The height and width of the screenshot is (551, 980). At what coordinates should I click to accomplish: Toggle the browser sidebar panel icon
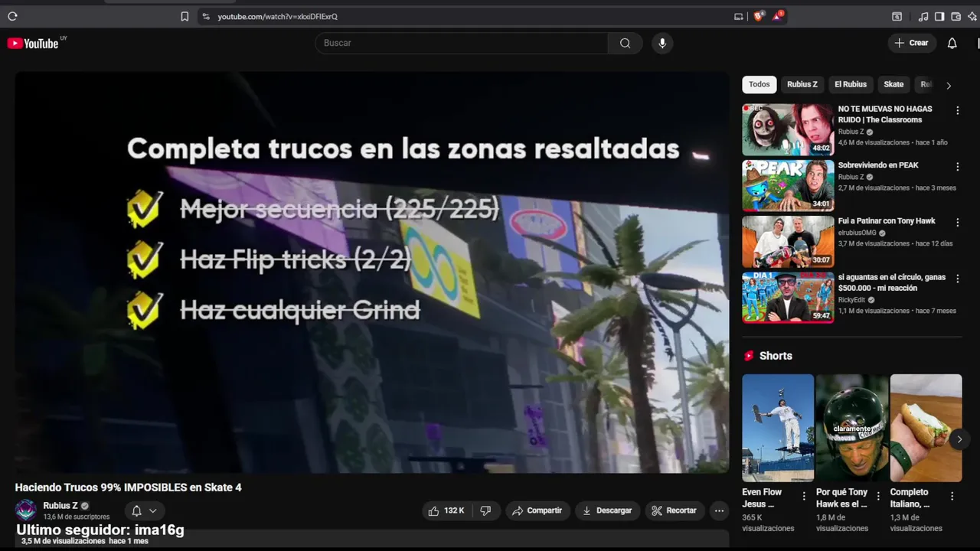point(939,16)
